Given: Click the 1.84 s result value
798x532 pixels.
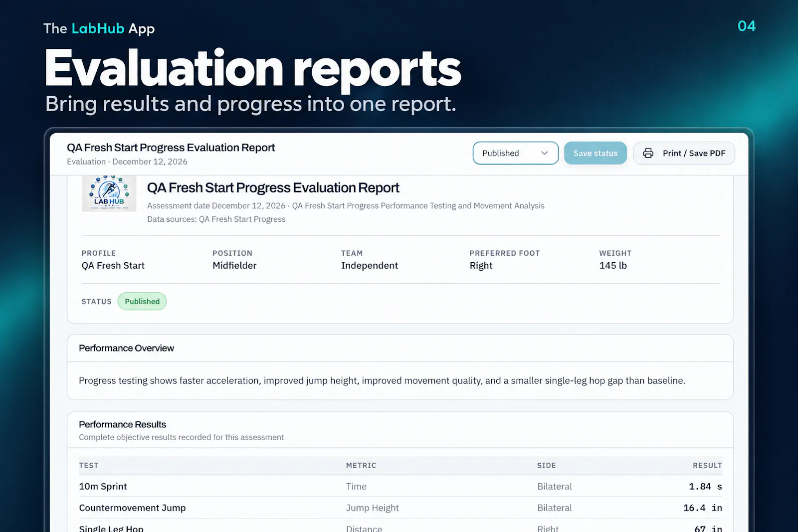Looking at the screenshot, I should click(x=705, y=486).
